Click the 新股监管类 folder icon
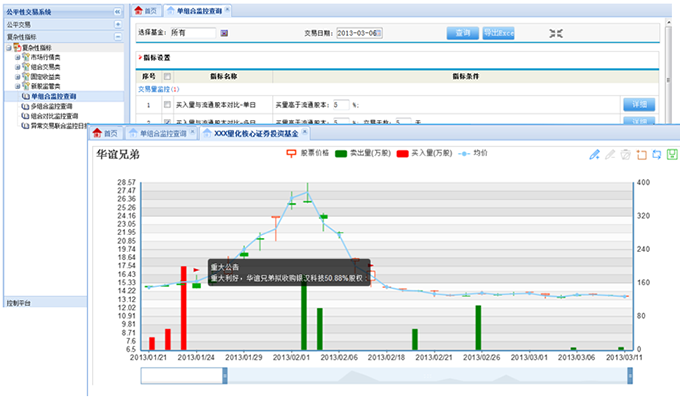This screenshot has width=680, height=397. [26, 86]
